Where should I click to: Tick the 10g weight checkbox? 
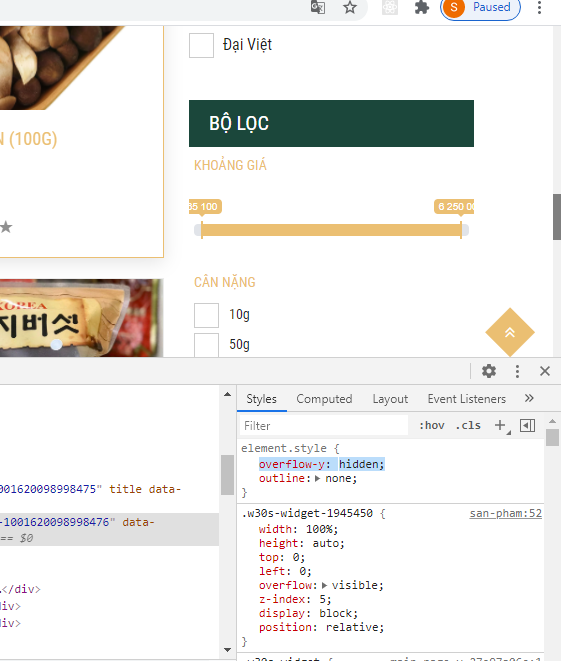pos(206,315)
